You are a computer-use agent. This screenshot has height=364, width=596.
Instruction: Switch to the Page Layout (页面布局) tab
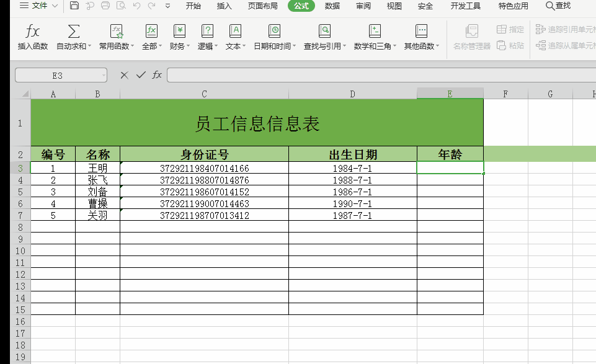263,6
